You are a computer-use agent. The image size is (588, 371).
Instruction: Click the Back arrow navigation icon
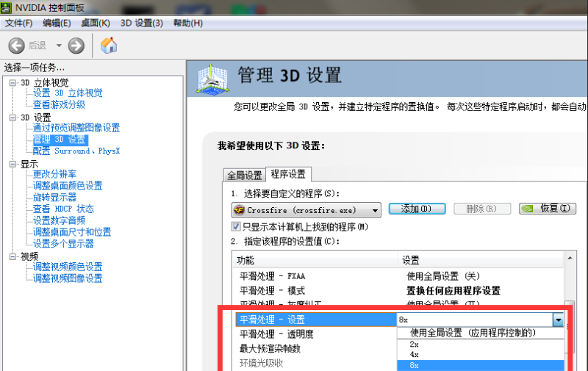[x=16, y=46]
